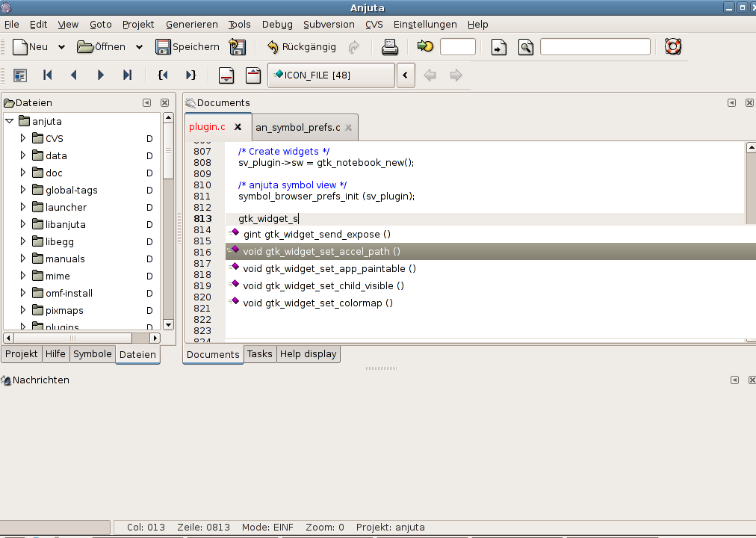Close the an_symbol_prefs.c tab
Screen dimensions: 756x538
point(348,127)
